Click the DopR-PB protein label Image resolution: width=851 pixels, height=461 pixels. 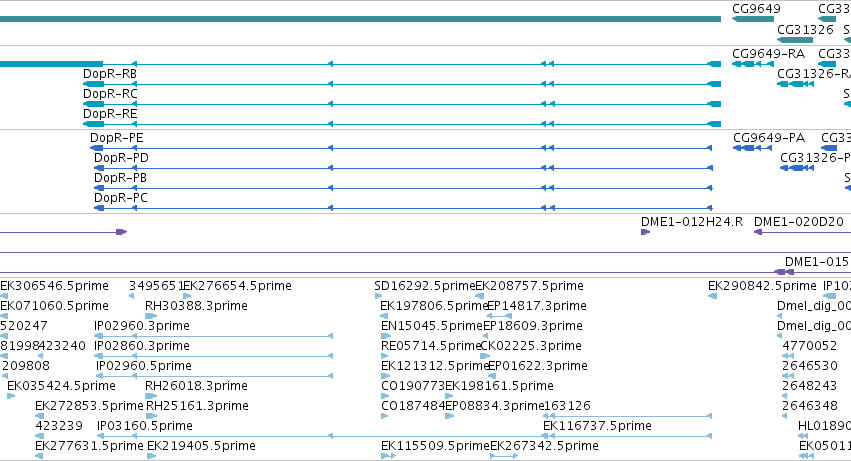[120, 178]
